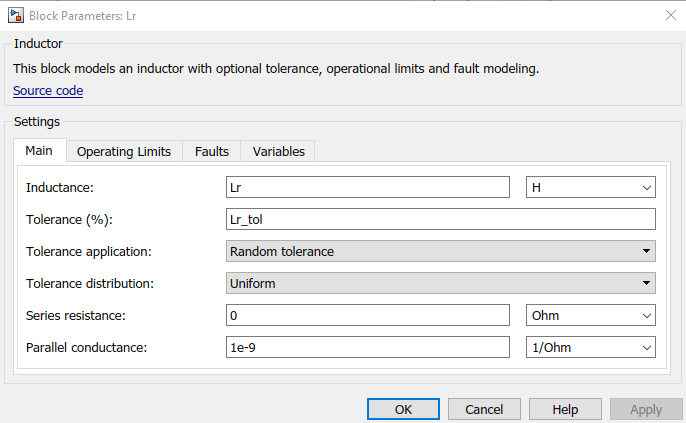Click the Inductance value field

coord(368,187)
